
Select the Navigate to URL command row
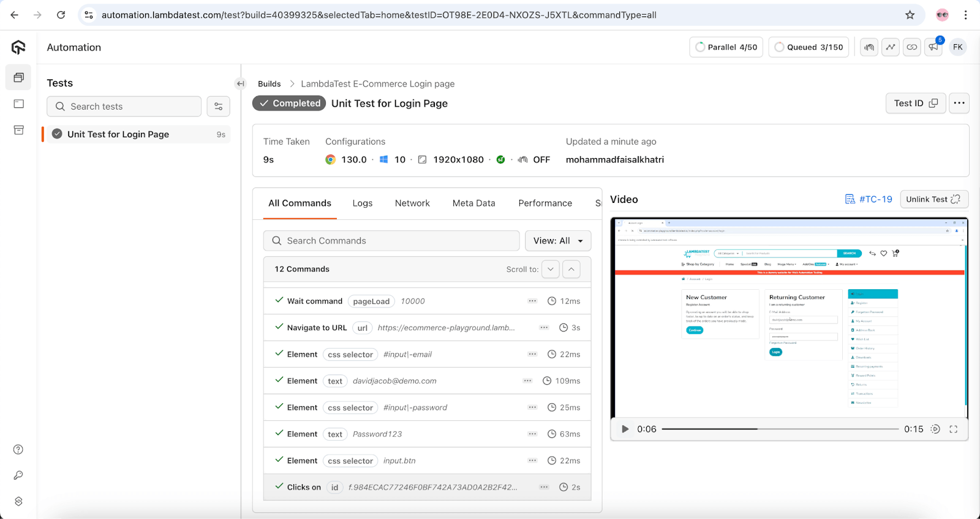coord(427,328)
